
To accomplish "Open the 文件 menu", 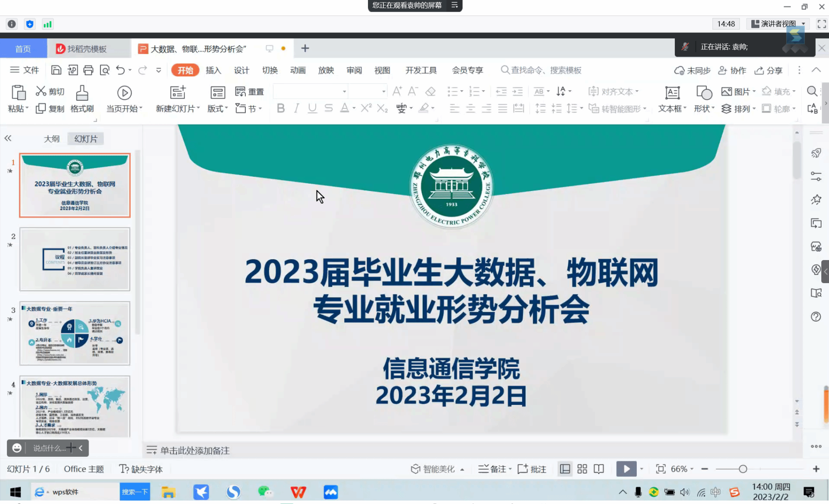I will (24, 70).
